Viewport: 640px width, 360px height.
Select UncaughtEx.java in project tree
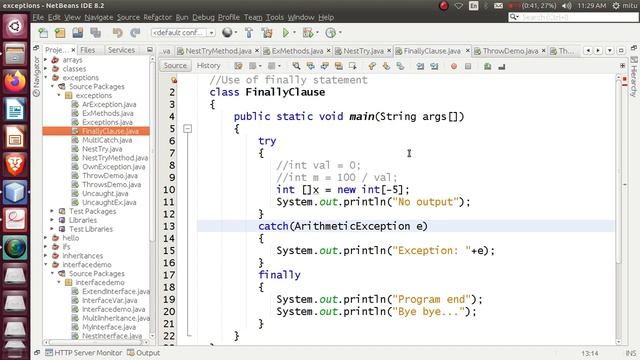click(x=109, y=202)
